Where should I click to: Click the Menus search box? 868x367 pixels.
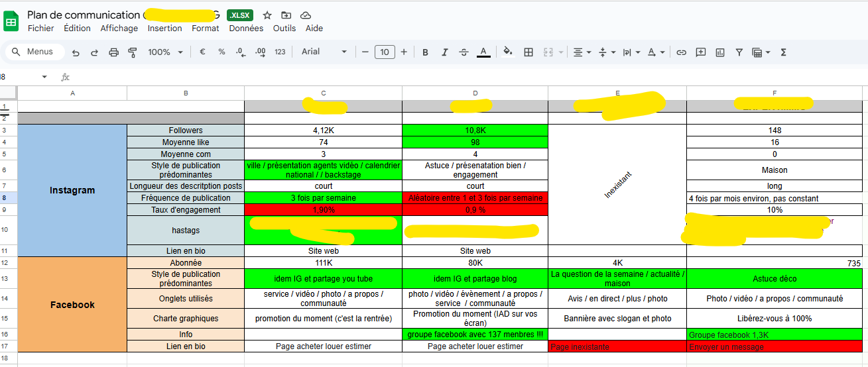pyautogui.click(x=35, y=52)
